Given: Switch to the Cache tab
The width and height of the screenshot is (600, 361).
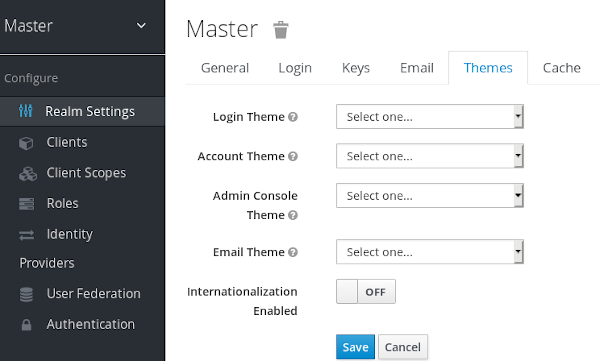Looking at the screenshot, I should tap(561, 68).
